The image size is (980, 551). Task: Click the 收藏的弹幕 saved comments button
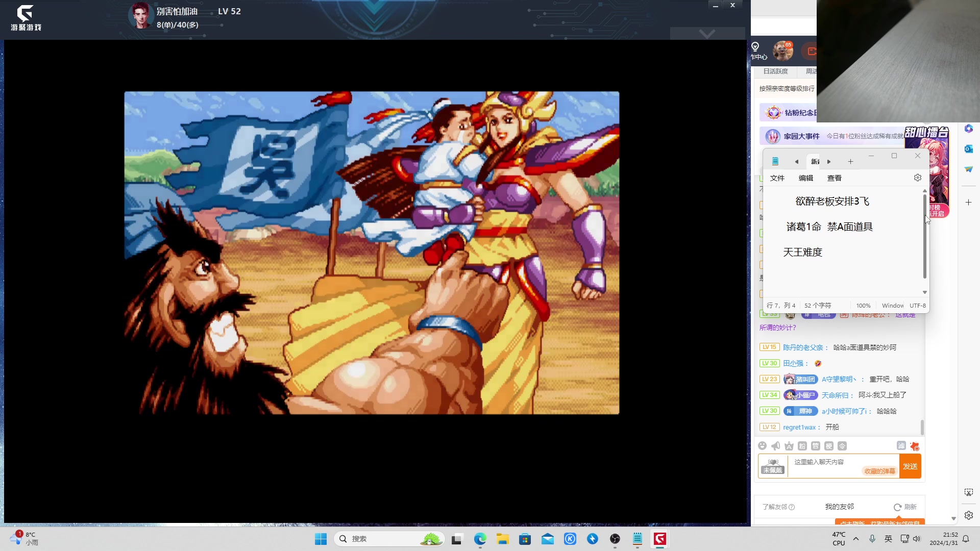(880, 471)
